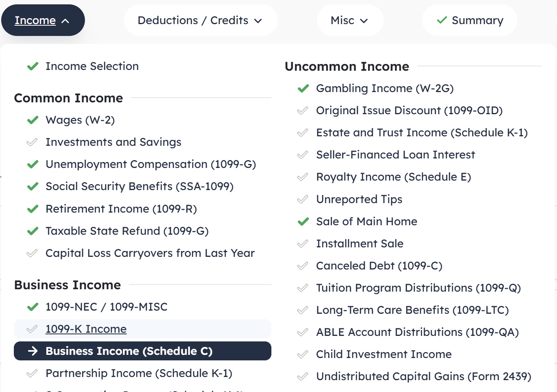
Task: Click the gray check beside Investments and Savings
Action: click(32, 142)
